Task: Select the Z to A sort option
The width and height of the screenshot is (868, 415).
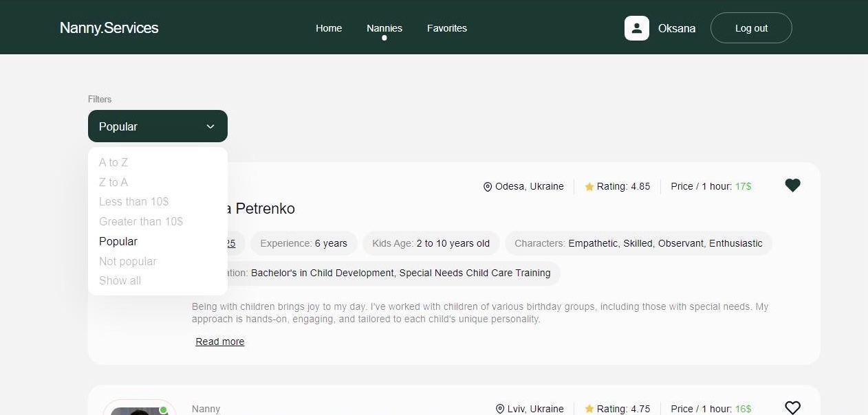Action: [113, 182]
